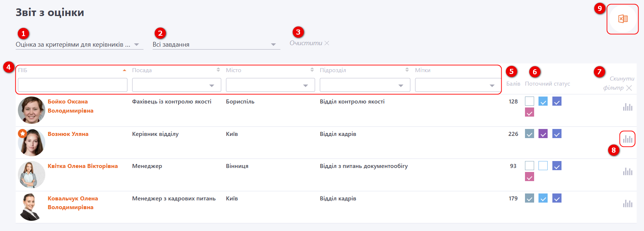Sort by ПІБ column arrow
This screenshot has width=644, height=231.
[124, 70]
